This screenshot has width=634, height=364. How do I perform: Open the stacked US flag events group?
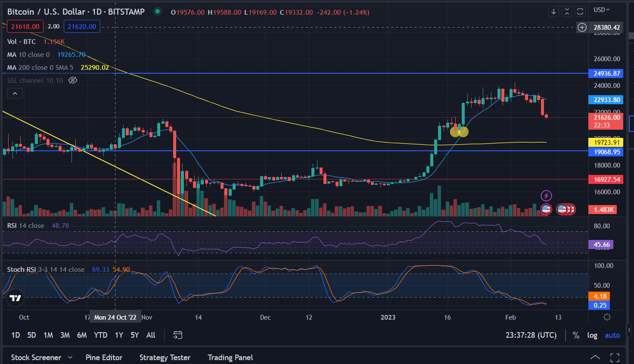[x=566, y=209]
